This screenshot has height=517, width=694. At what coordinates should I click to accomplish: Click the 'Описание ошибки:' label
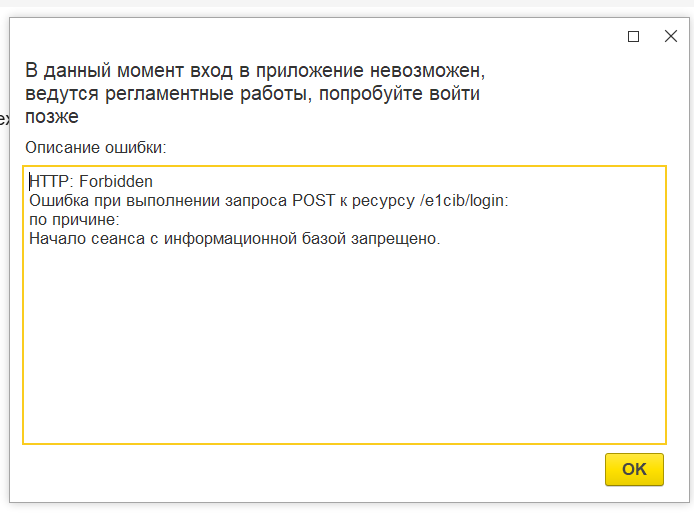coord(96,147)
